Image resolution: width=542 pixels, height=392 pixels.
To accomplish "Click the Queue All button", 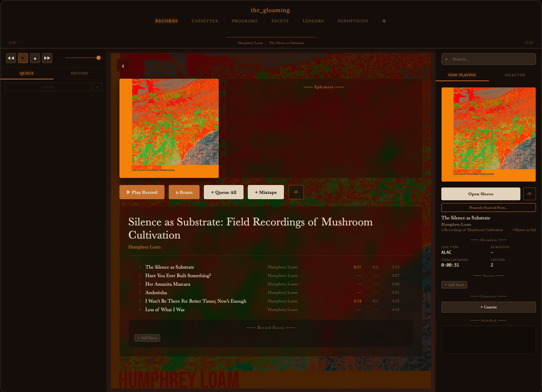I will pos(223,192).
